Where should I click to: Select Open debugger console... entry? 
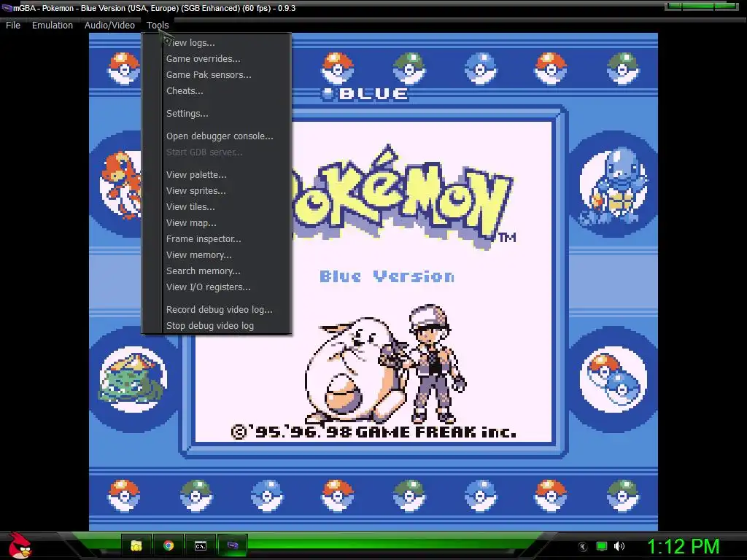[x=217, y=136]
